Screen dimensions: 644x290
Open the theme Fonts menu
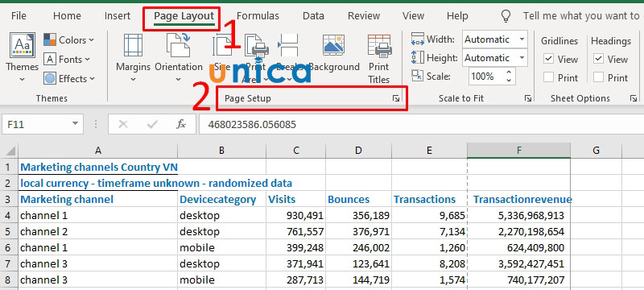pyautogui.click(x=68, y=59)
